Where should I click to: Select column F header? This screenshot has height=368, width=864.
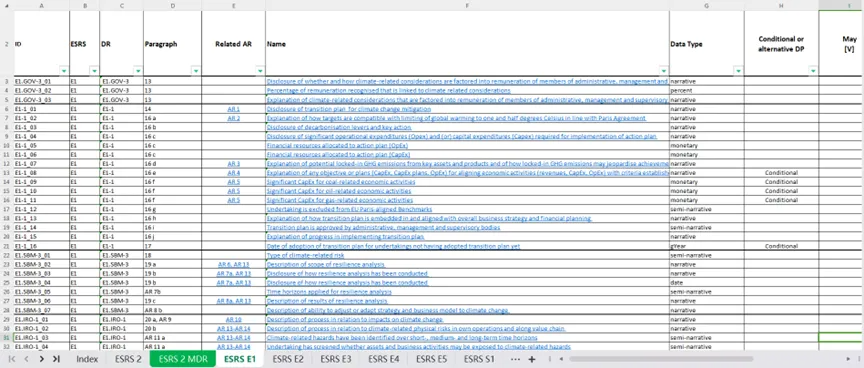tap(467, 5)
